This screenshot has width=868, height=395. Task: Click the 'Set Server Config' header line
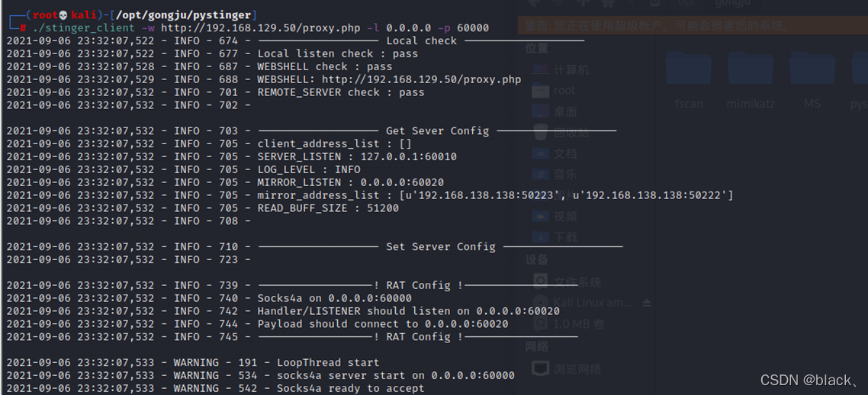[x=314, y=247]
